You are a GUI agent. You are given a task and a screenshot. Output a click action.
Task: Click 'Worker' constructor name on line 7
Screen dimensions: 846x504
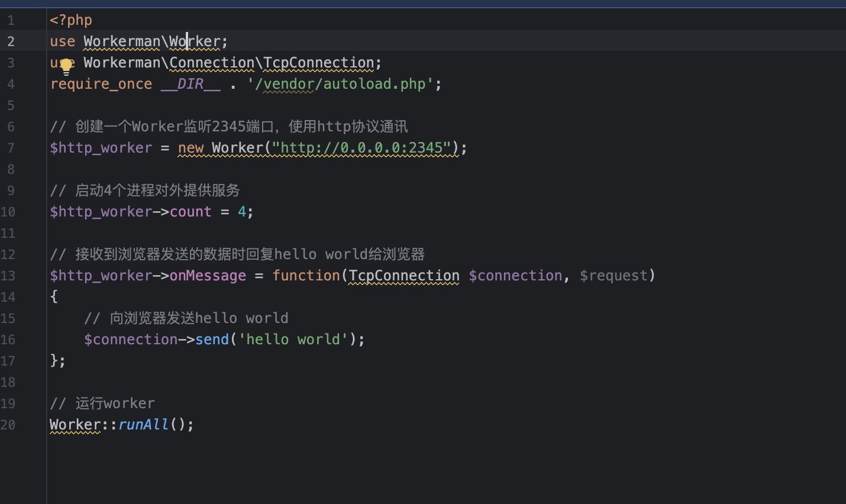coord(237,148)
